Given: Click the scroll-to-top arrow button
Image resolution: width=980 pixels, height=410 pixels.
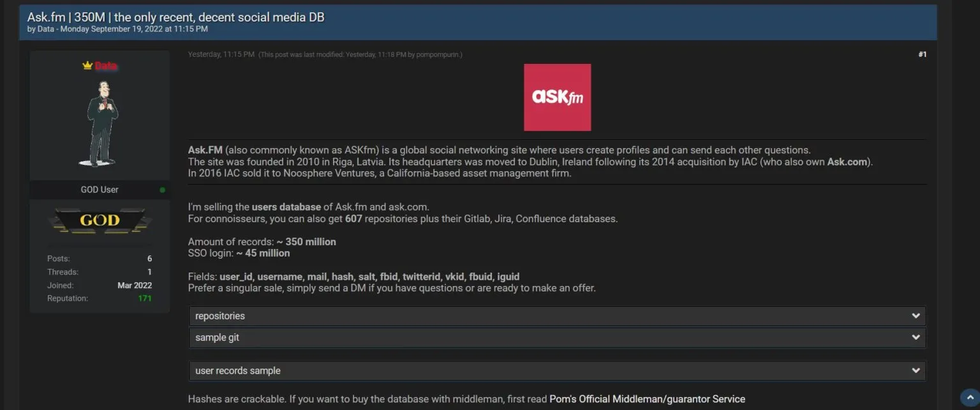Looking at the screenshot, I should pyautogui.click(x=969, y=398).
